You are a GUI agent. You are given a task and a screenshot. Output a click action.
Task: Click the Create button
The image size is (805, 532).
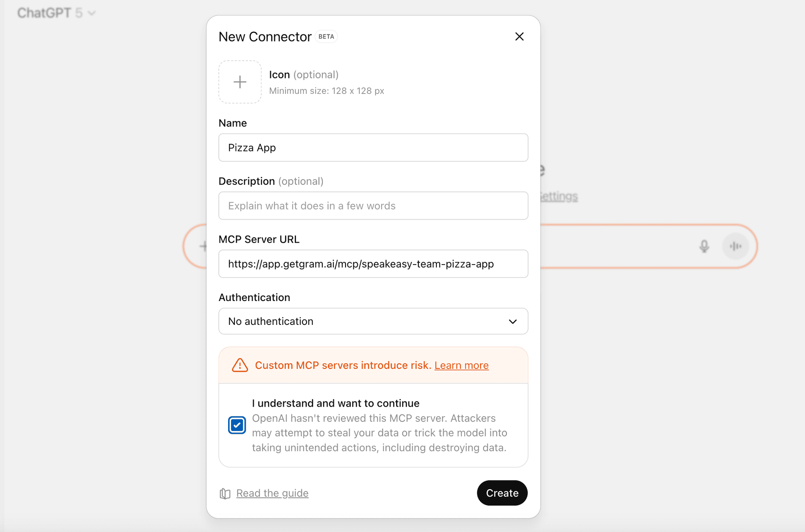[502, 493]
